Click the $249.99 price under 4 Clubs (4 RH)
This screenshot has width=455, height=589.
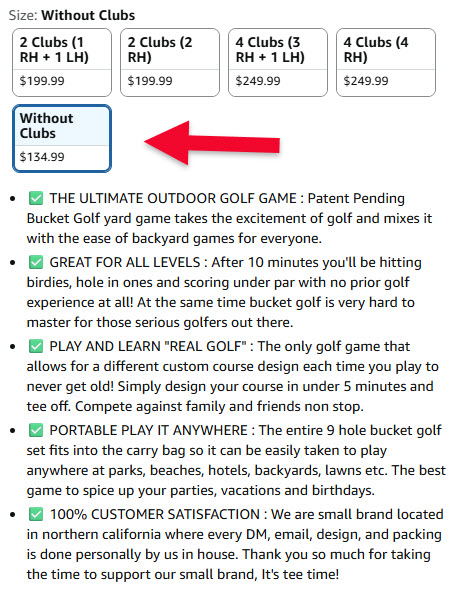click(x=366, y=81)
